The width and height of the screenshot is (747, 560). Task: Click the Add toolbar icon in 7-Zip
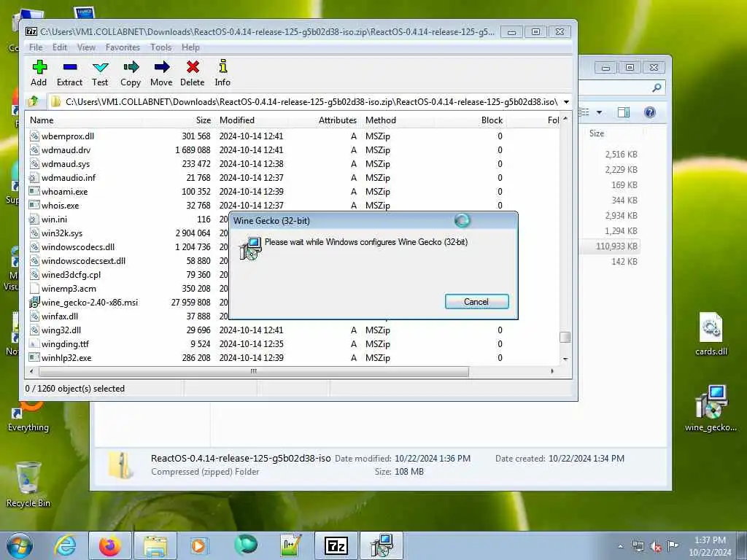[x=39, y=72]
